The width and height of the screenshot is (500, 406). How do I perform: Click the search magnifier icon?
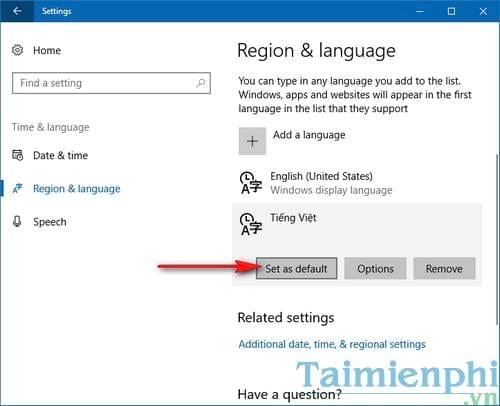tap(200, 83)
